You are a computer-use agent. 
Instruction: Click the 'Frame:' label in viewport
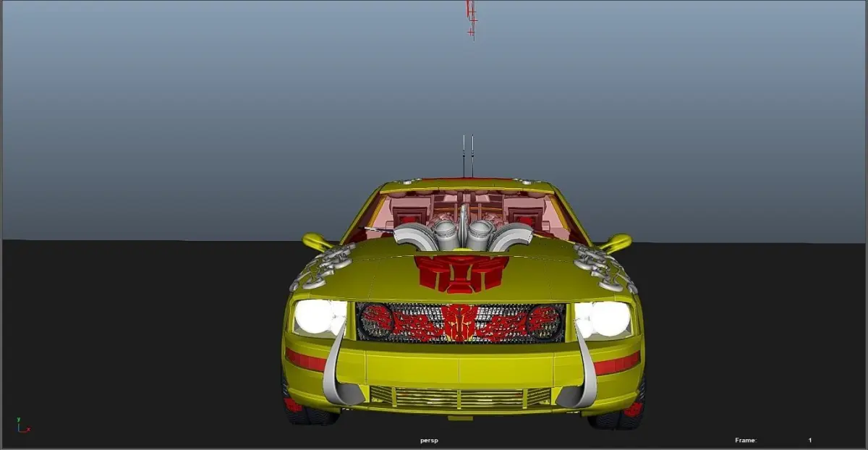pyautogui.click(x=745, y=440)
